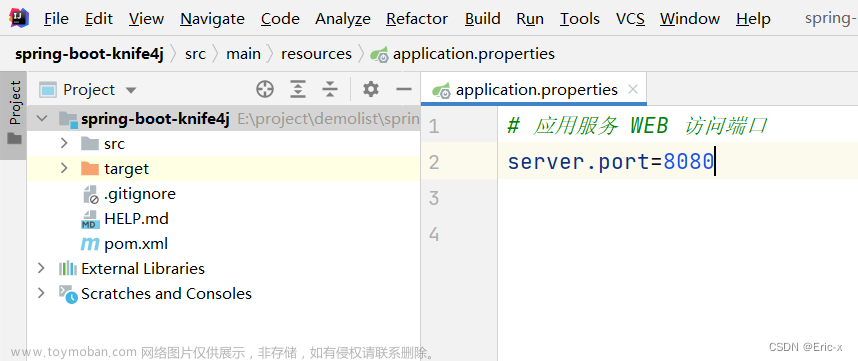Screen dimensions: 858x361
Task: Open the Help menu
Action: coord(753,19)
